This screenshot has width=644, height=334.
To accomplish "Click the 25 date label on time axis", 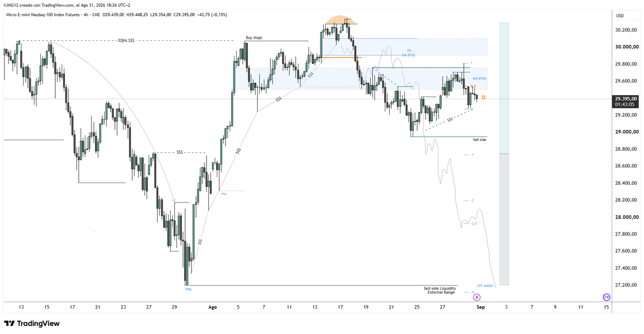I will (417, 307).
